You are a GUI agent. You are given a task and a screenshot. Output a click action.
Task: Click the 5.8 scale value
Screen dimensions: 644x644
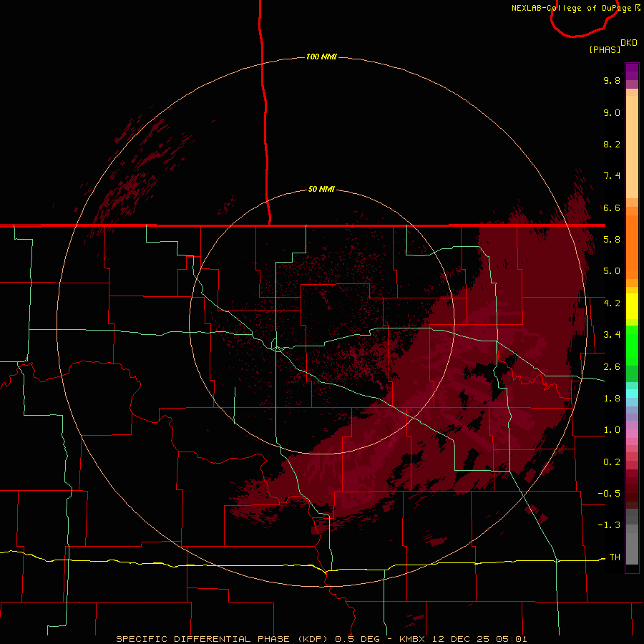coord(612,240)
